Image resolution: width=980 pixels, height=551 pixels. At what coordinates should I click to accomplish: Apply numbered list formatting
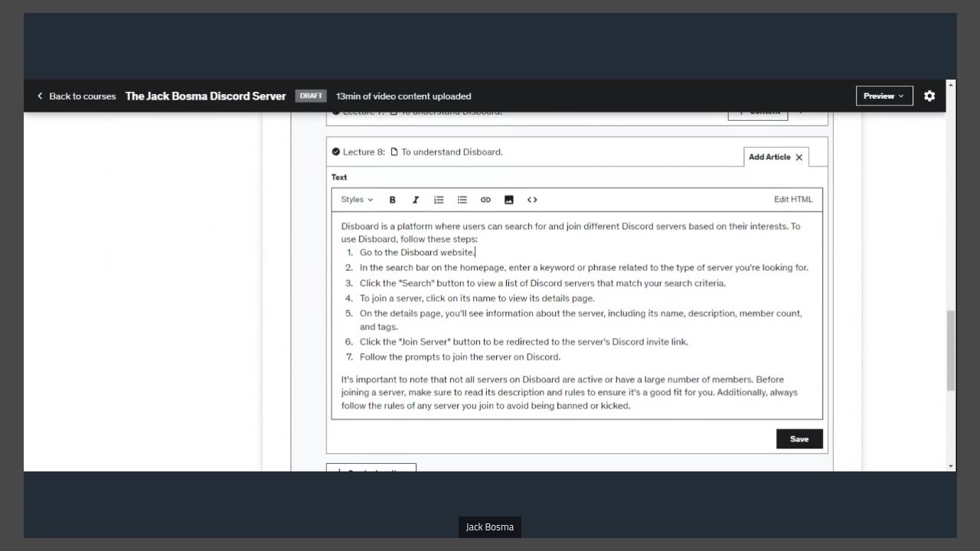click(439, 200)
